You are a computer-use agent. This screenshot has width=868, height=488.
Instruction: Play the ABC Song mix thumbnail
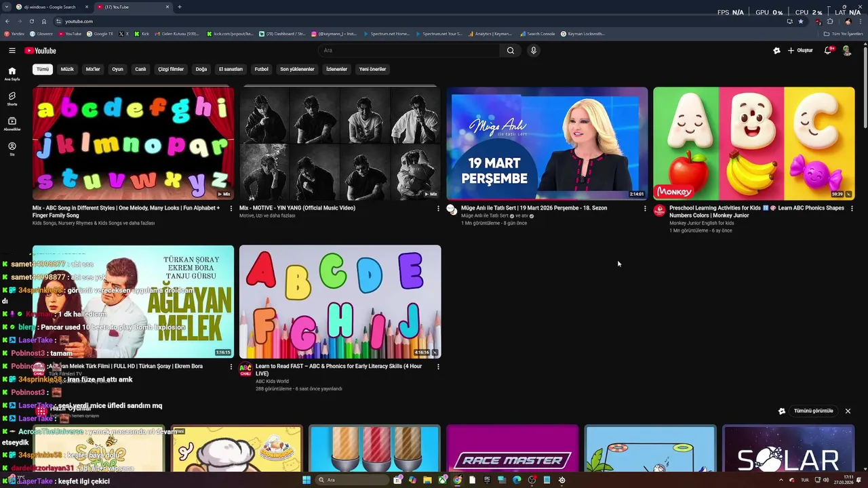pos(133,143)
